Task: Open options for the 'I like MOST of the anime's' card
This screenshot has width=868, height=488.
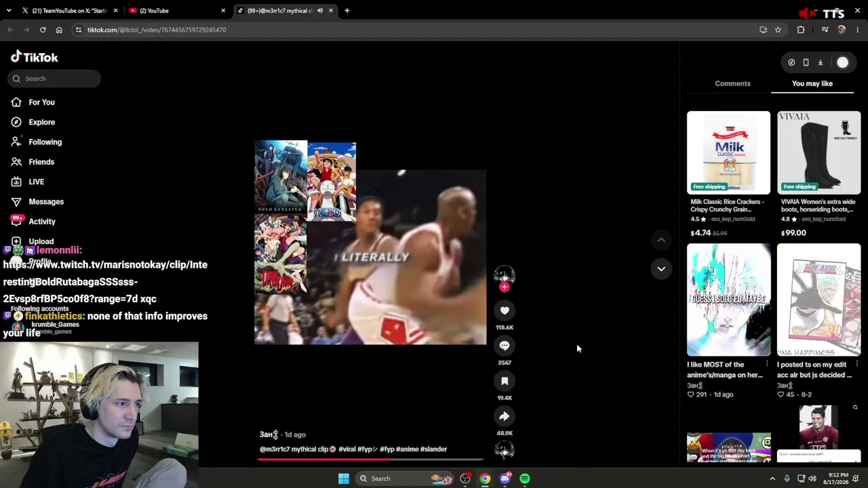Action: [x=767, y=365]
